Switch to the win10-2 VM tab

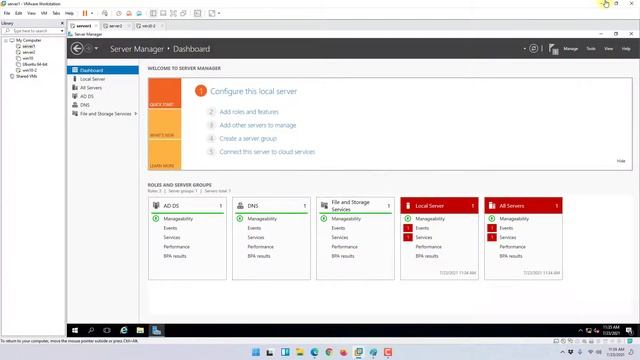click(149, 26)
